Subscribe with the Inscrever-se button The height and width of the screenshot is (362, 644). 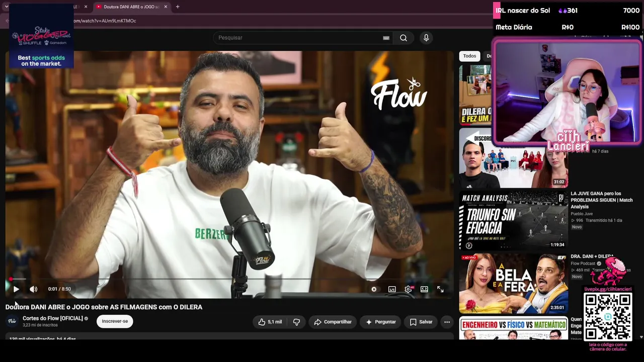[x=115, y=321]
